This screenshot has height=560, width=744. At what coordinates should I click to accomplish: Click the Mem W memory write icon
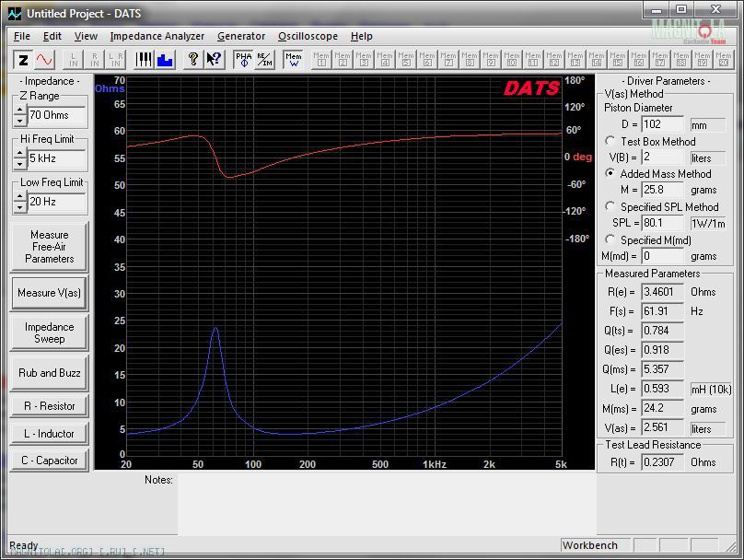pyautogui.click(x=293, y=60)
